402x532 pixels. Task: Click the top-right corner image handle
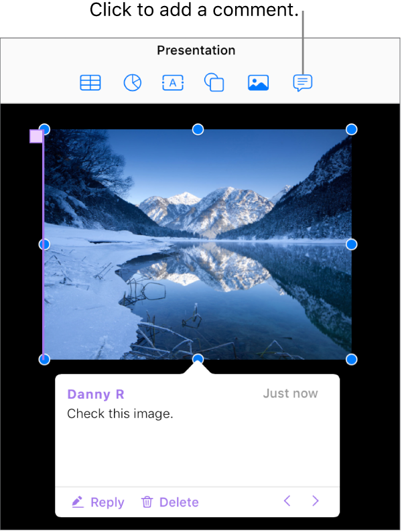click(352, 129)
